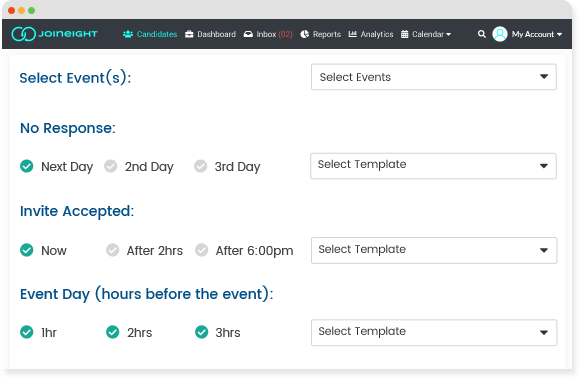
Task: Open the Calendar menu
Action: [x=431, y=34]
